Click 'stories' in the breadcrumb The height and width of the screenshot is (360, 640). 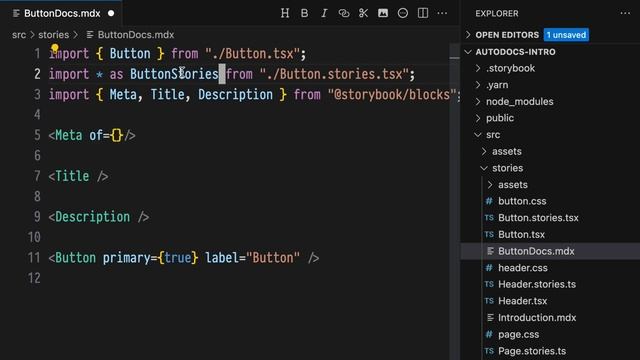click(53, 35)
